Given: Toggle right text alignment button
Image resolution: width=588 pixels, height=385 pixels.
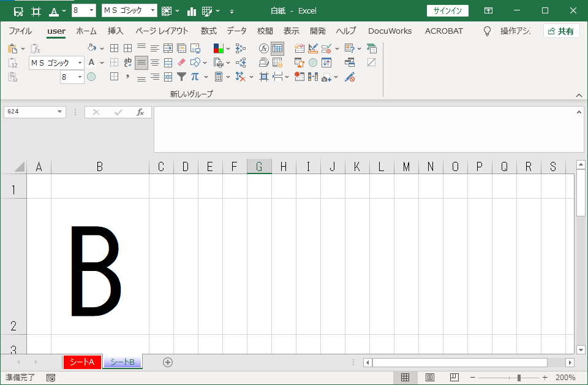Looking at the screenshot, I should pos(155,77).
